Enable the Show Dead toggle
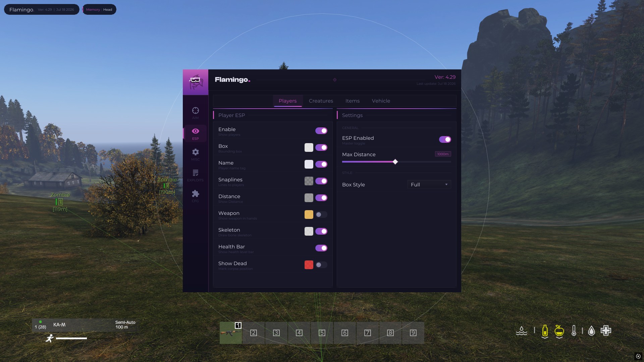The image size is (644, 362). 321,265
